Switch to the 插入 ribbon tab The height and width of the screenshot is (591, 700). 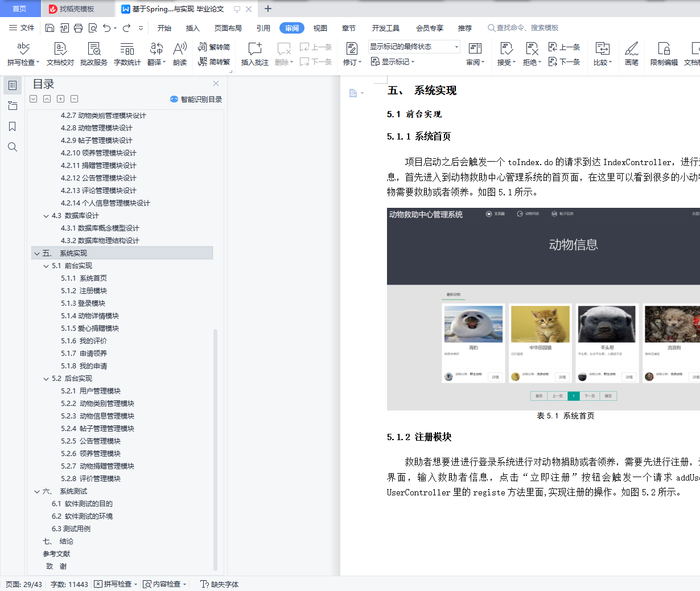(193, 28)
